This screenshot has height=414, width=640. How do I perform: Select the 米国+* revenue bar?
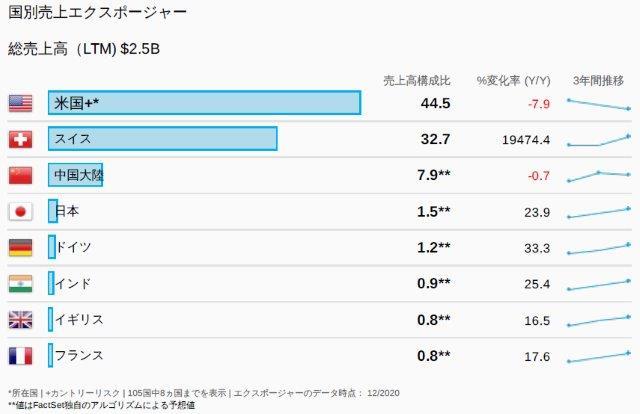204,103
